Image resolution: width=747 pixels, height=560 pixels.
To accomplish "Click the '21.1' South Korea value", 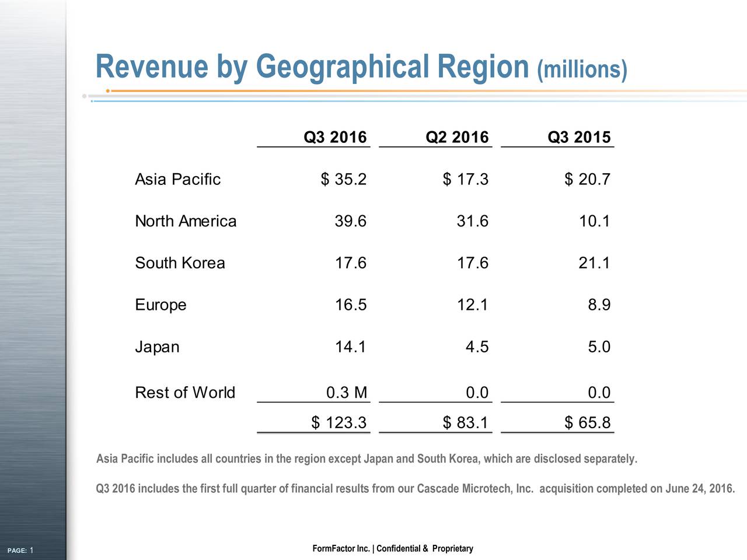I will pos(595,263).
